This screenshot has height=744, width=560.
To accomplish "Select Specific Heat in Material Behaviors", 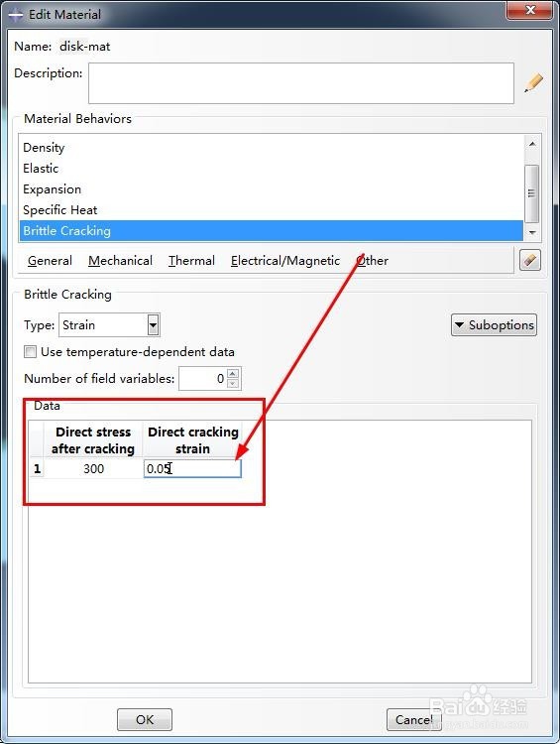I will point(271,210).
